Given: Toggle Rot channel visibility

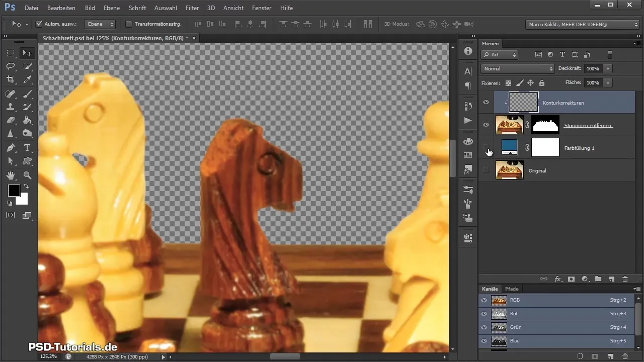Looking at the screenshot, I should pos(484,314).
